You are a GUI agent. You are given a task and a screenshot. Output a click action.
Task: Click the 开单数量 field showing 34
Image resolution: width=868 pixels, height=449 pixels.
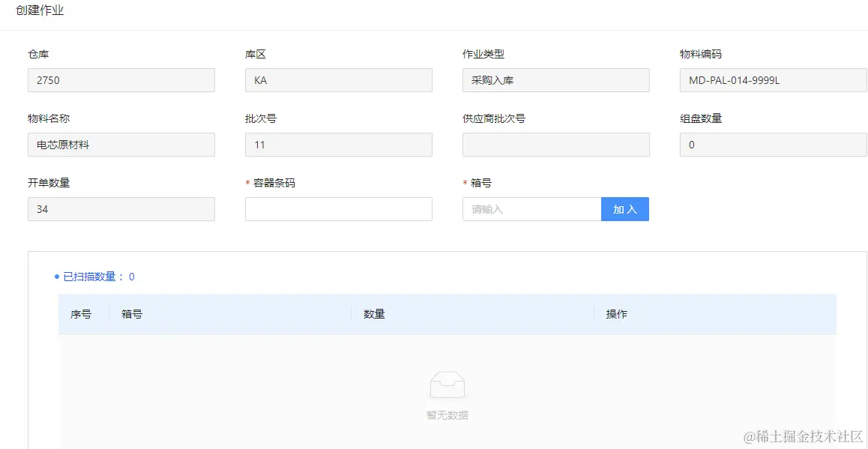(x=121, y=209)
